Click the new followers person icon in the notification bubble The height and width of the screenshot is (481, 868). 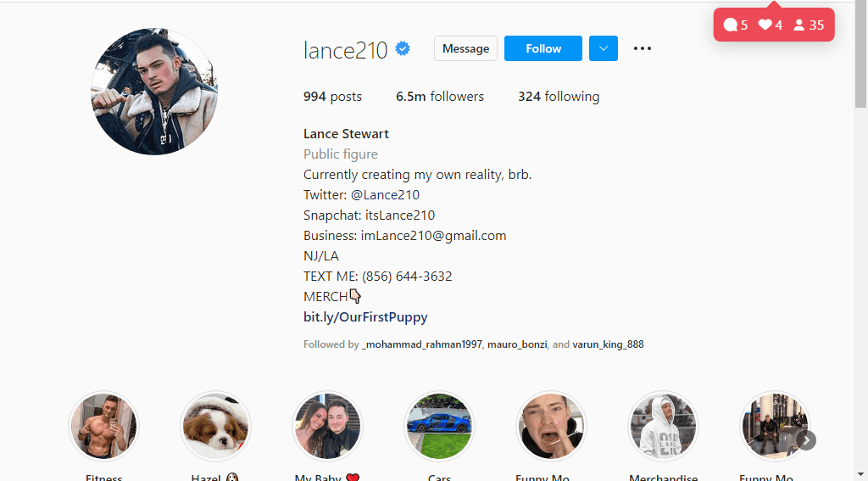798,25
